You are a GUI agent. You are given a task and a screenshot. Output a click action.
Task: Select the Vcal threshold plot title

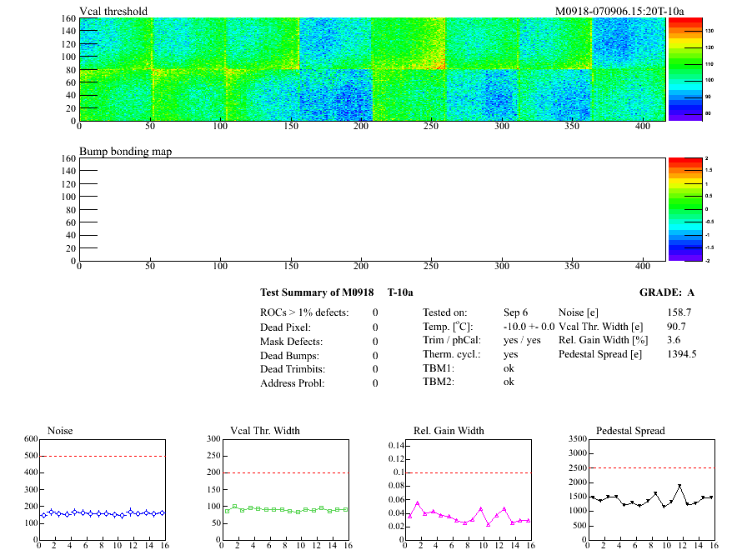click(113, 11)
